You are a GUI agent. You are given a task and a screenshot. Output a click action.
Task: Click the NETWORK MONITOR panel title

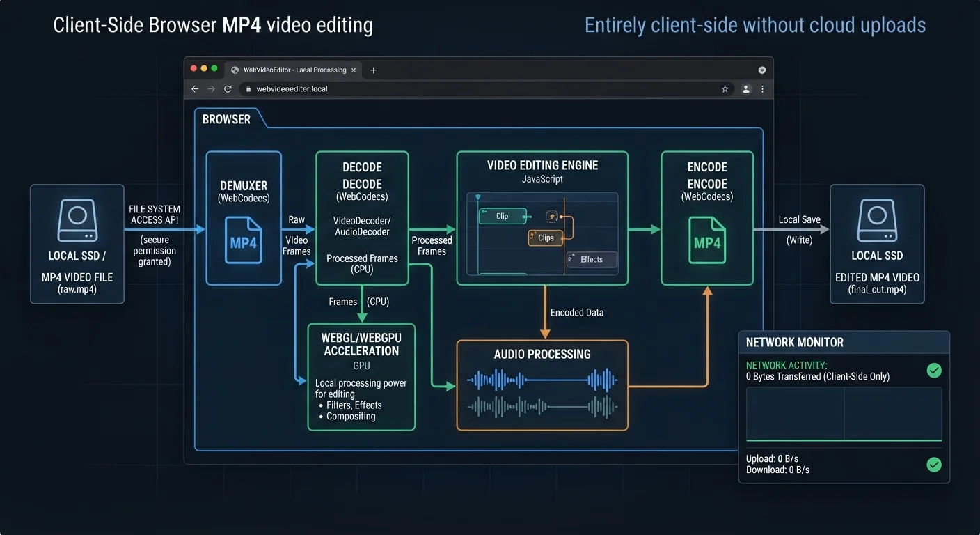point(795,342)
